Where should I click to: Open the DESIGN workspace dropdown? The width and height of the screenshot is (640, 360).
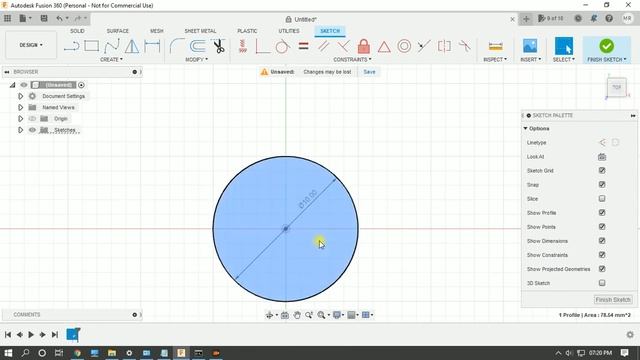[31, 45]
